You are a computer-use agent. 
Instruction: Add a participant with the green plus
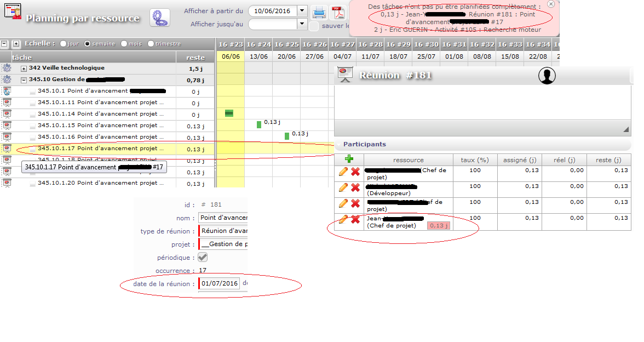349,159
